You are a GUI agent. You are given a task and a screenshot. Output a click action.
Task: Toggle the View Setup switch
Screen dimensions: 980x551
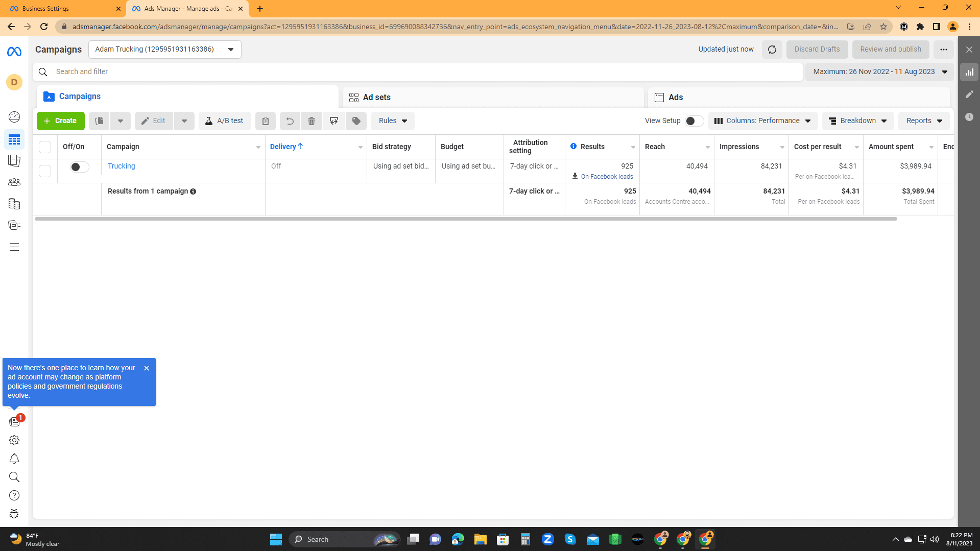(694, 121)
